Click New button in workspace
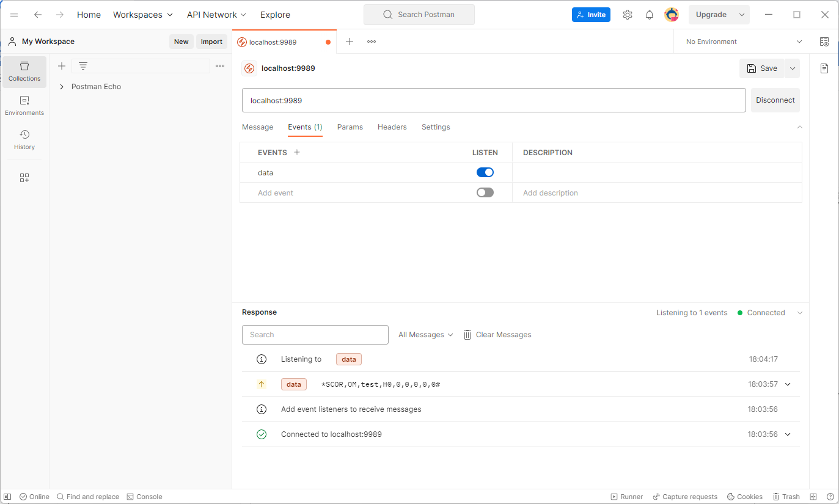839x504 pixels. click(x=181, y=42)
